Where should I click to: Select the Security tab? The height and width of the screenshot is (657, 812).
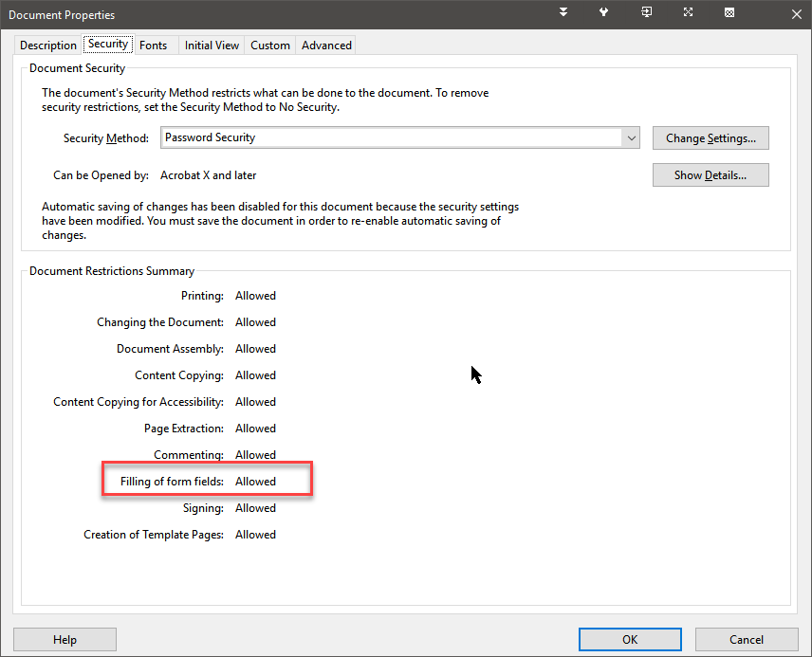[x=108, y=44]
